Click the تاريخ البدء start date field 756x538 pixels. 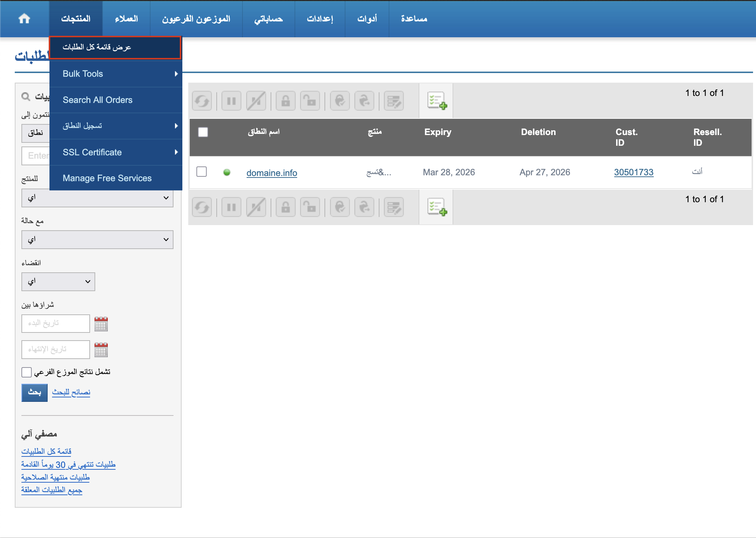point(56,324)
